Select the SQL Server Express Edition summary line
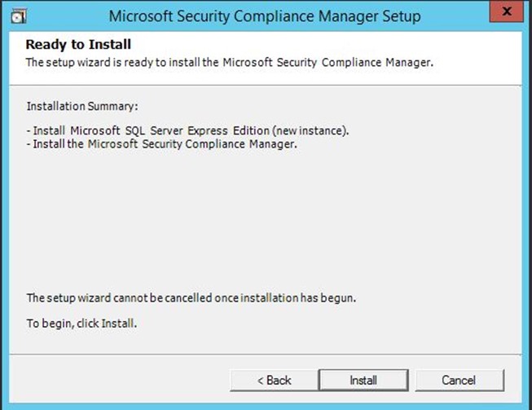Viewport: 532px width, 410px height. coord(187,130)
